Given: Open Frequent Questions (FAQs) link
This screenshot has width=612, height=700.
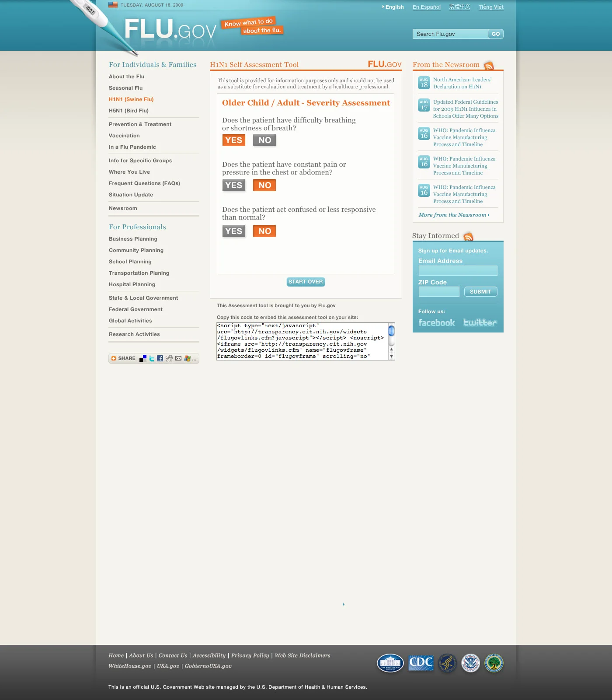Looking at the screenshot, I should tap(144, 183).
